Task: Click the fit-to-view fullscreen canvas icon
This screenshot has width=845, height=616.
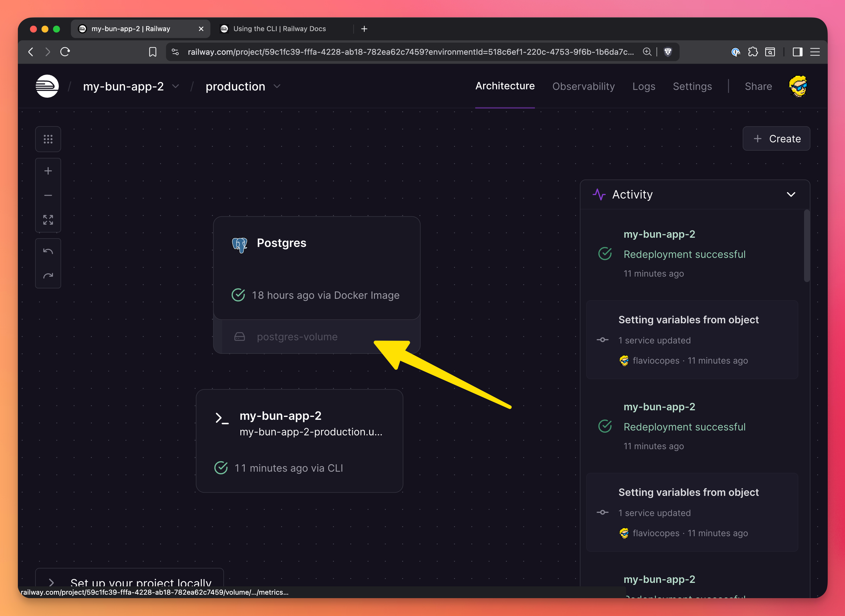Action: 48,220
